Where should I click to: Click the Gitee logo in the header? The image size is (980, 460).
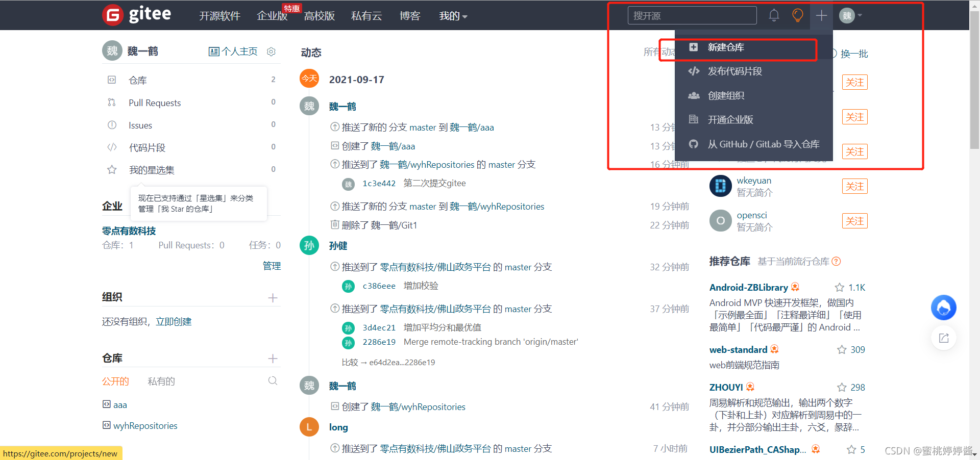click(137, 15)
